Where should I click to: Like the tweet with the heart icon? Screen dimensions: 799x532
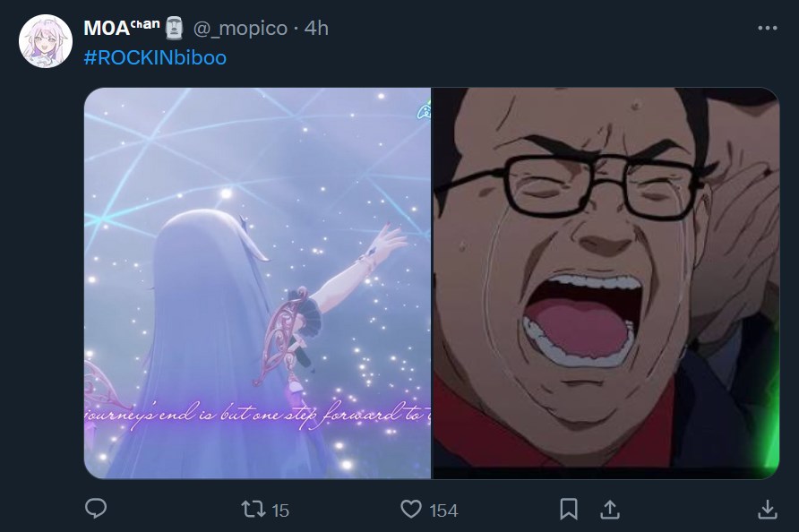pos(411,509)
